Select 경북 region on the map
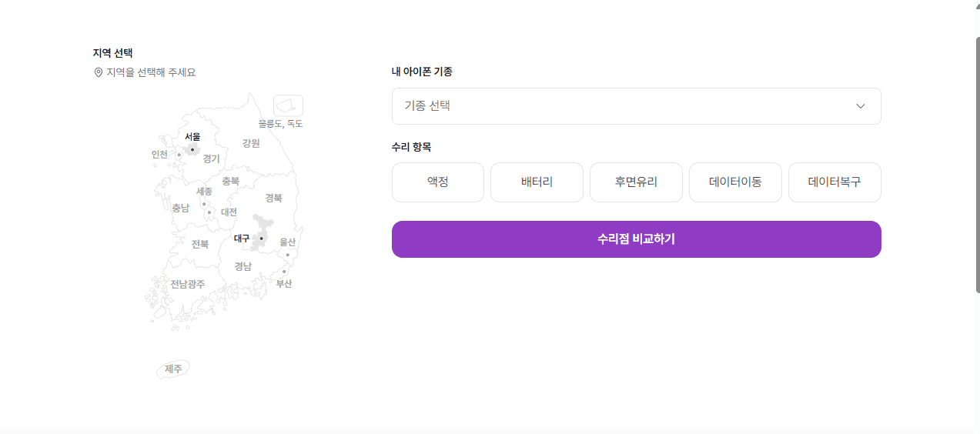 [273, 198]
